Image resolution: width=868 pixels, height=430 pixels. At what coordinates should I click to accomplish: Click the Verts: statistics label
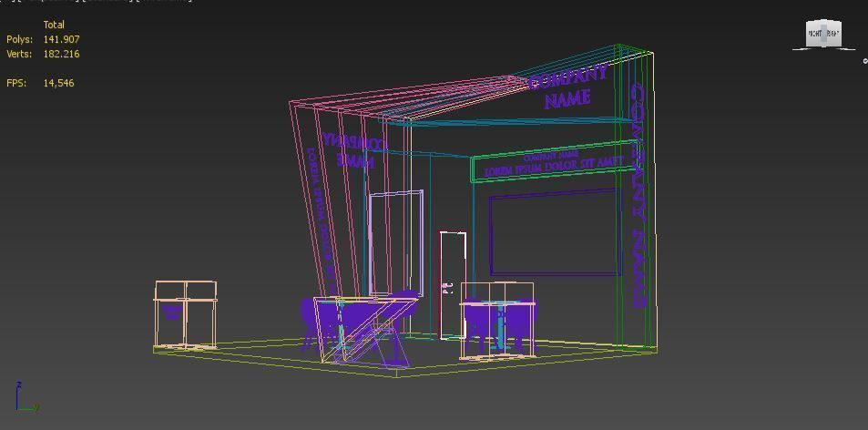(x=19, y=54)
